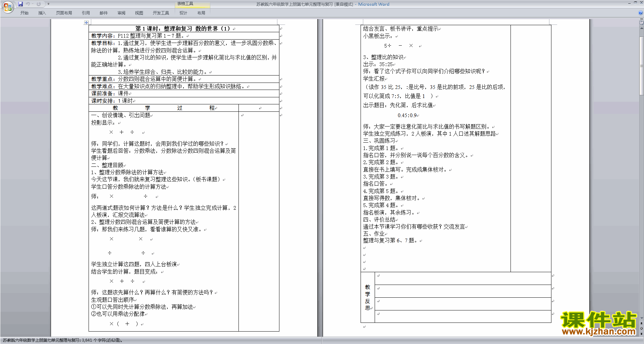644x344 pixels.
Task: Click the 五、作业 line
Action: (374, 234)
